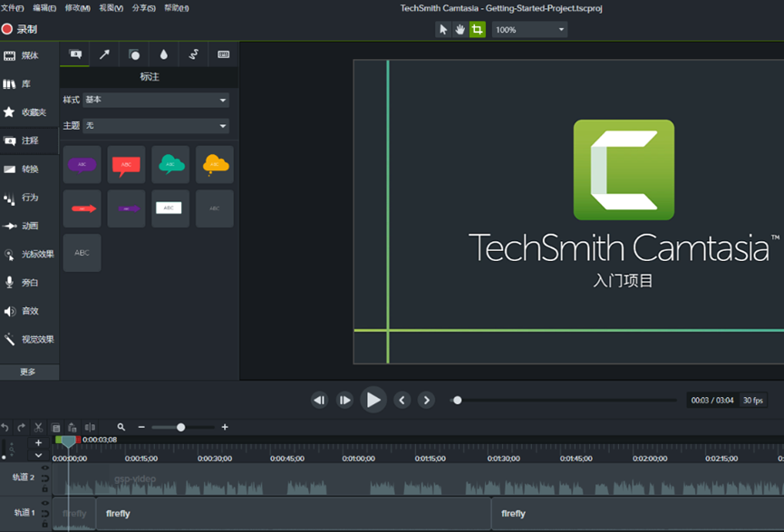
Task: Open the 100% canvas zoom dropdown
Action: click(529, 30)
